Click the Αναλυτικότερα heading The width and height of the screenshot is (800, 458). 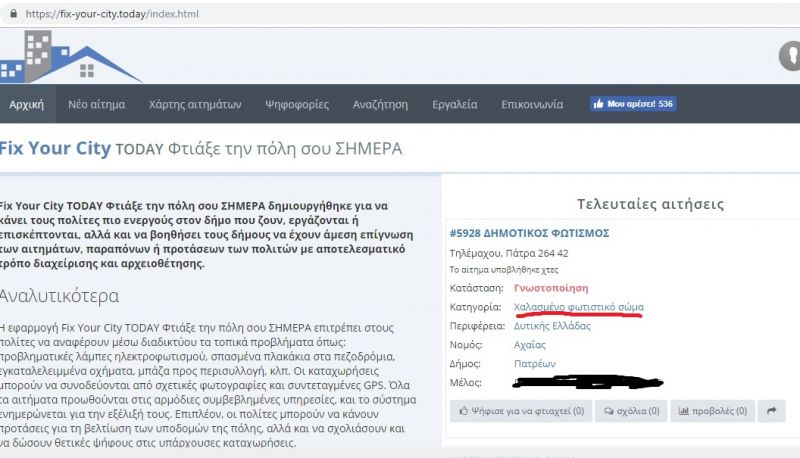tap(59, 296)
